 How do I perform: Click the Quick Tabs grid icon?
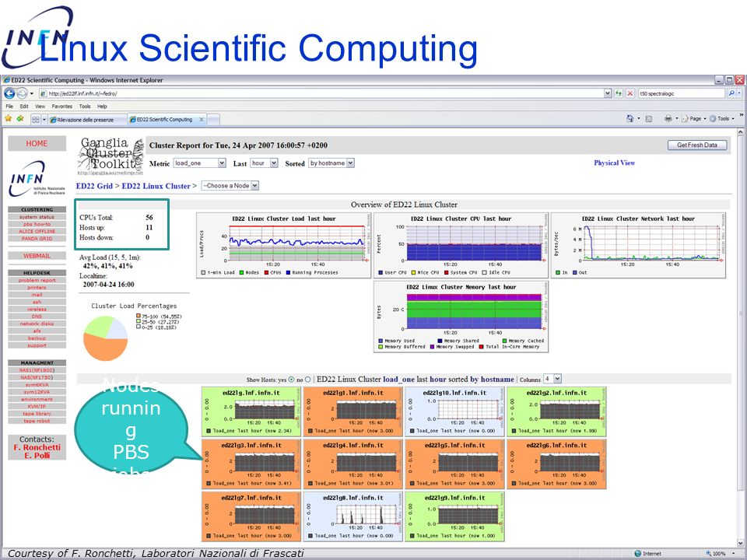click(x=36, y=120)
